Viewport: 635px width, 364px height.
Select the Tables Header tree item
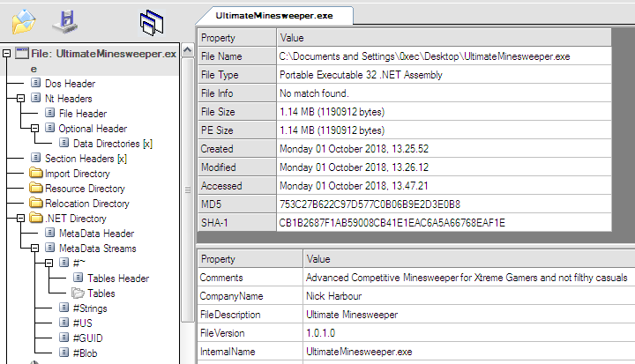click(x=118, y=279)
